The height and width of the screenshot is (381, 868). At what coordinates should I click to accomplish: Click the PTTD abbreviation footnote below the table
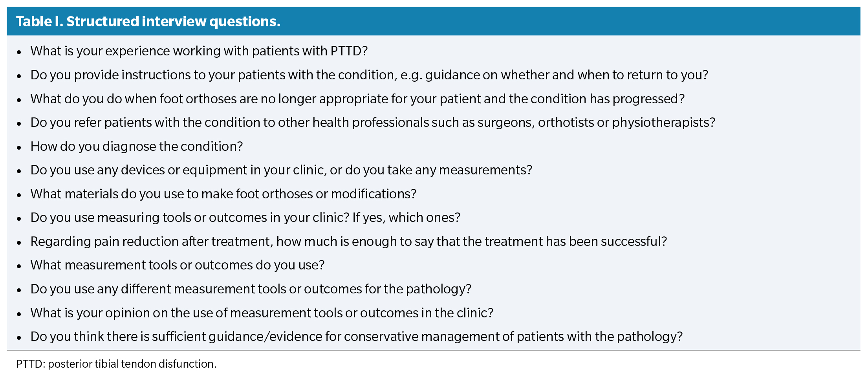[x=116, y=364]
